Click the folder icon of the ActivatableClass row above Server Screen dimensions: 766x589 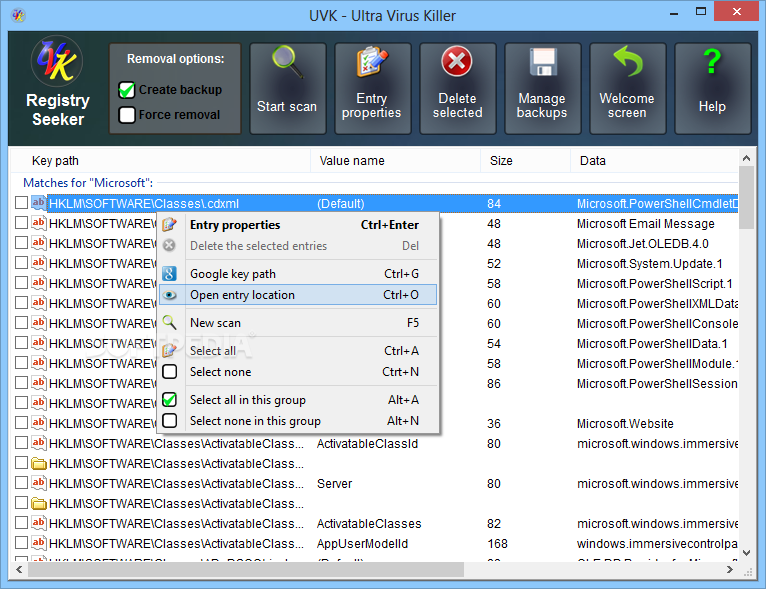click(39, 463)
